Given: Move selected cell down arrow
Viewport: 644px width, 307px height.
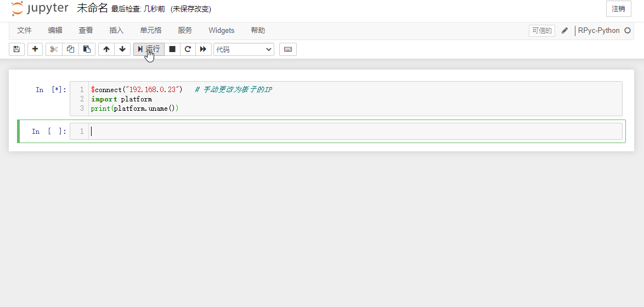Looking at the screenshot, I should (122, 49).
